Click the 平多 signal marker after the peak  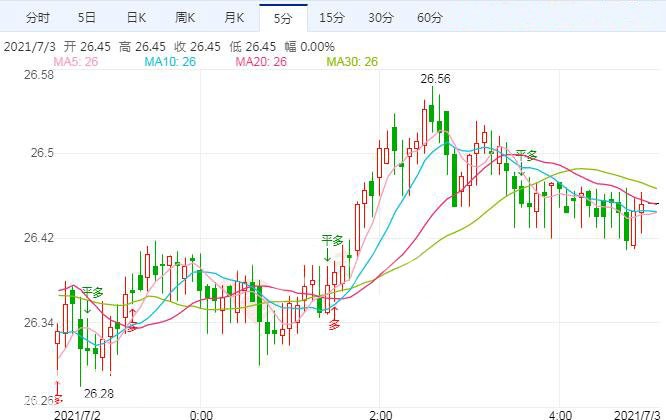[526, 155]
